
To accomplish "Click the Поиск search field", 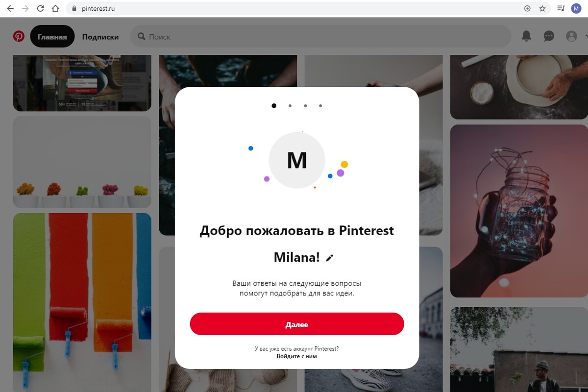I will (x=320, y=37).
